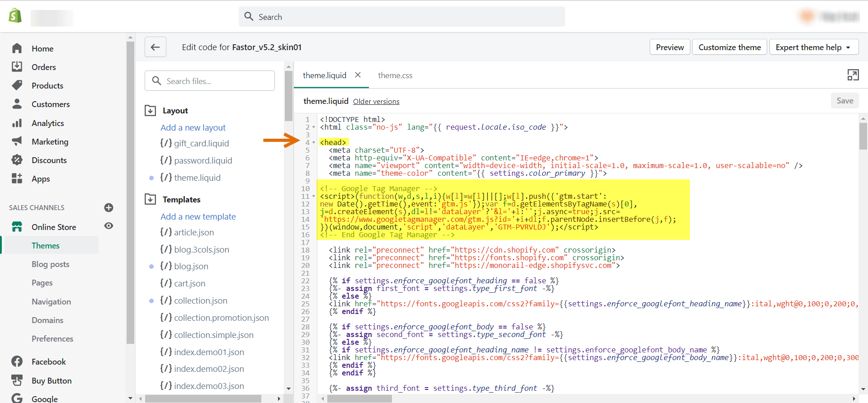
Task: View the Online Store via eye icon
Action: tap(108, 226)
